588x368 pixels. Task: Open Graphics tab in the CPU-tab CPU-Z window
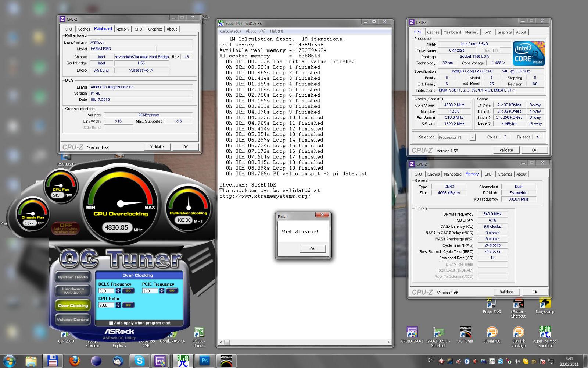tap(505, 32)
